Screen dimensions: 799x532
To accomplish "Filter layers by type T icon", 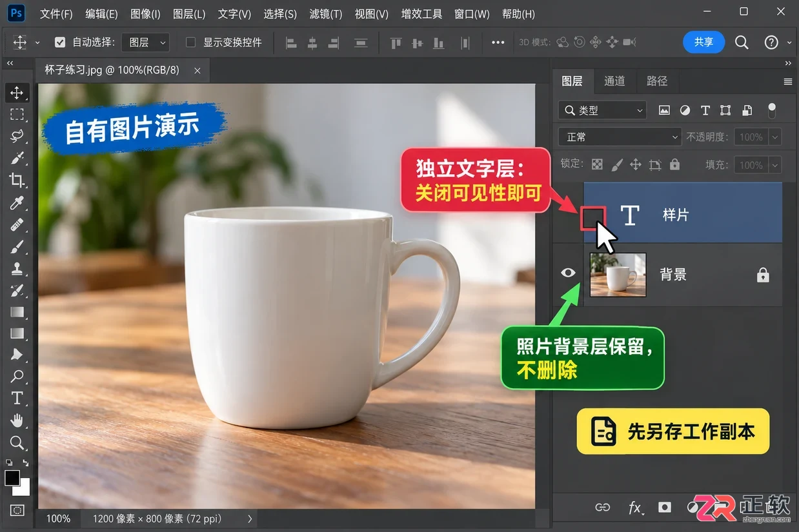I will coord(705,110).
